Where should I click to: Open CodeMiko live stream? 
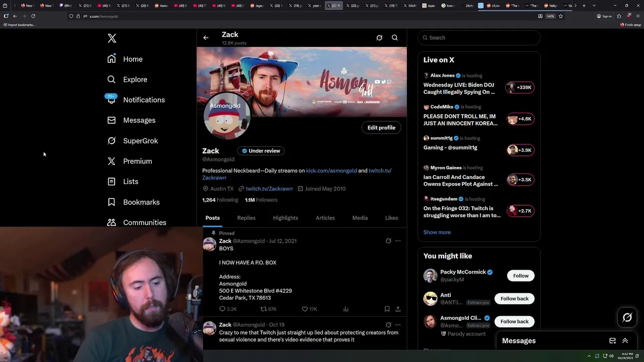(478, 116)
